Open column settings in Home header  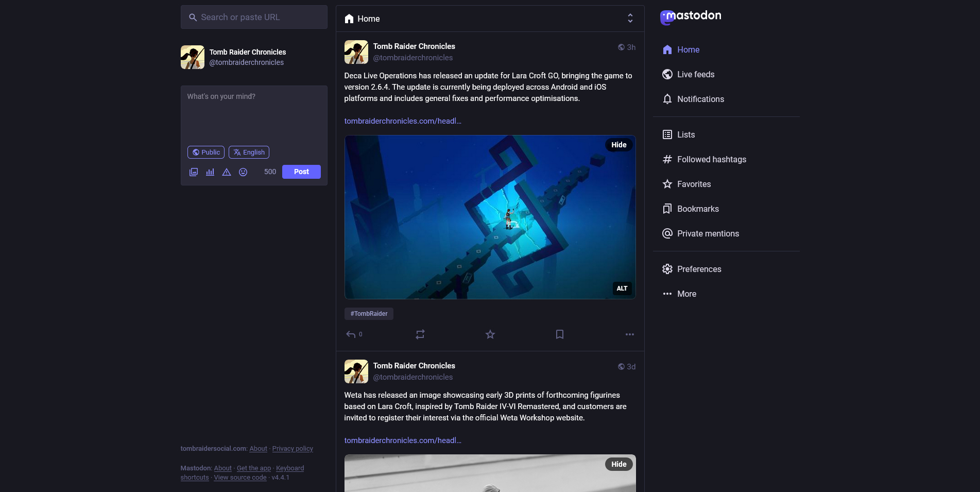click(630, 19)
